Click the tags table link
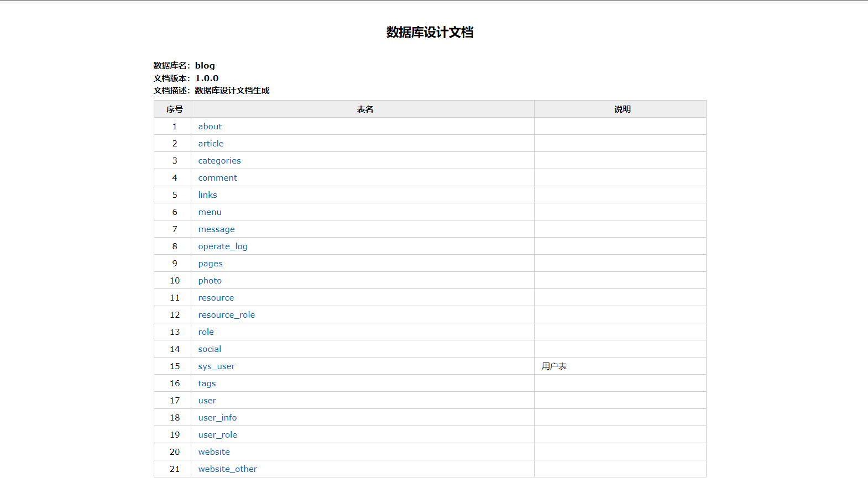This screenshot has width=868, height=499. click(x=207, y=384)
